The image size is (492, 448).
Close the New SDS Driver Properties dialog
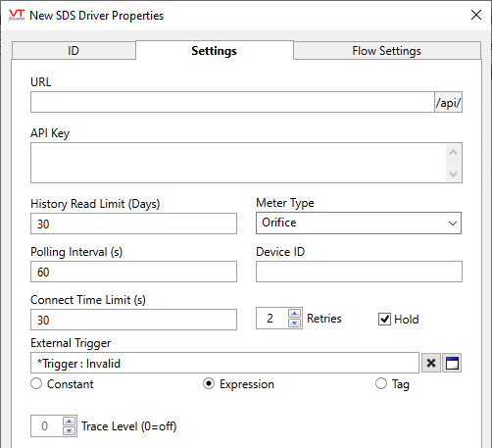click(476, 15)
